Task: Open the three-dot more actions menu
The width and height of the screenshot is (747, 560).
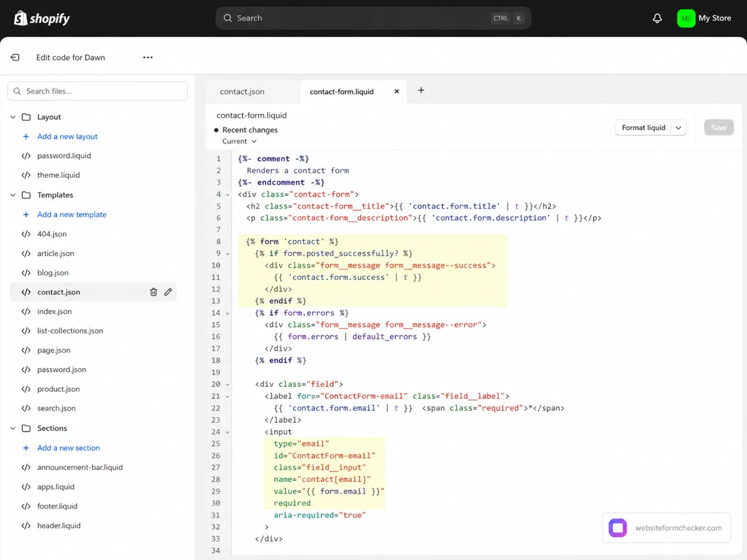Action: [148, 57]
